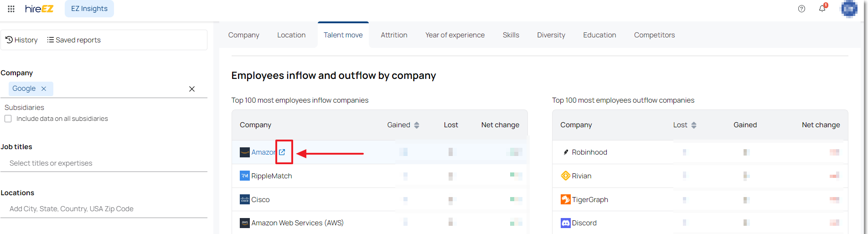The image size is (868, 234).
Task: Select the TigerGraph row name
Action: coord(590,200)
